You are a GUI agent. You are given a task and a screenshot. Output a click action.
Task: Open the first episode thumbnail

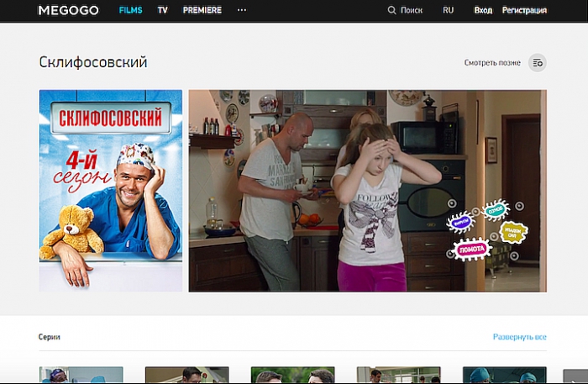pos(81,375)
